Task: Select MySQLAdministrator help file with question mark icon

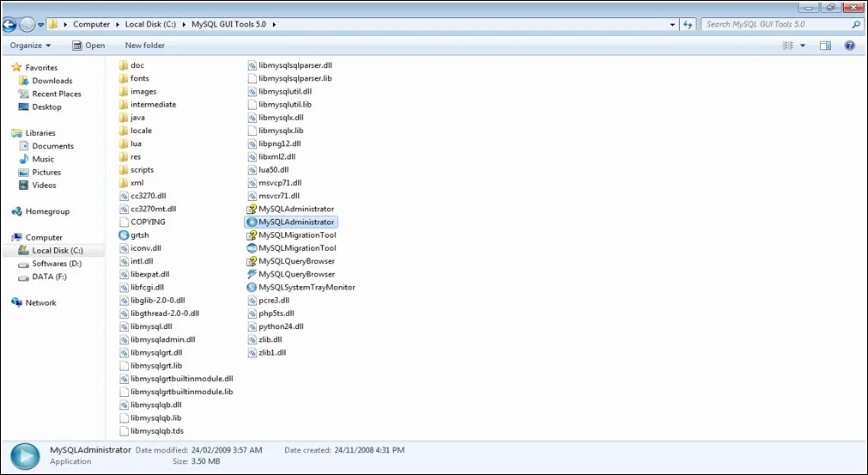Action: (x=291, y=209)
